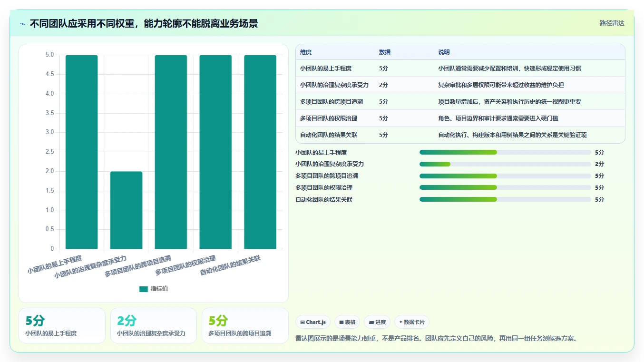Viewport: 644px width, 362px height.
Task: Click the progress bar for 小团队的治理复杂度承受力
Action: pos(505,164)
